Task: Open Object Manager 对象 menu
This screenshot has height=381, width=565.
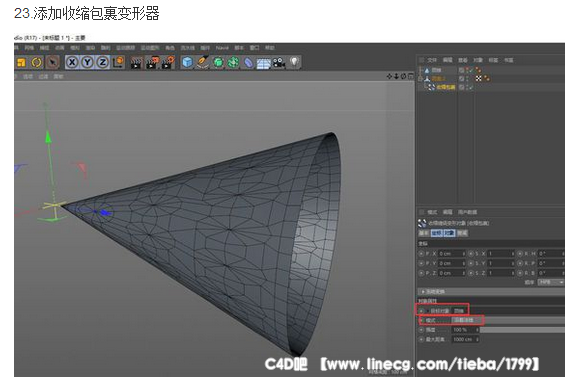Action: [x=478, y=60]
